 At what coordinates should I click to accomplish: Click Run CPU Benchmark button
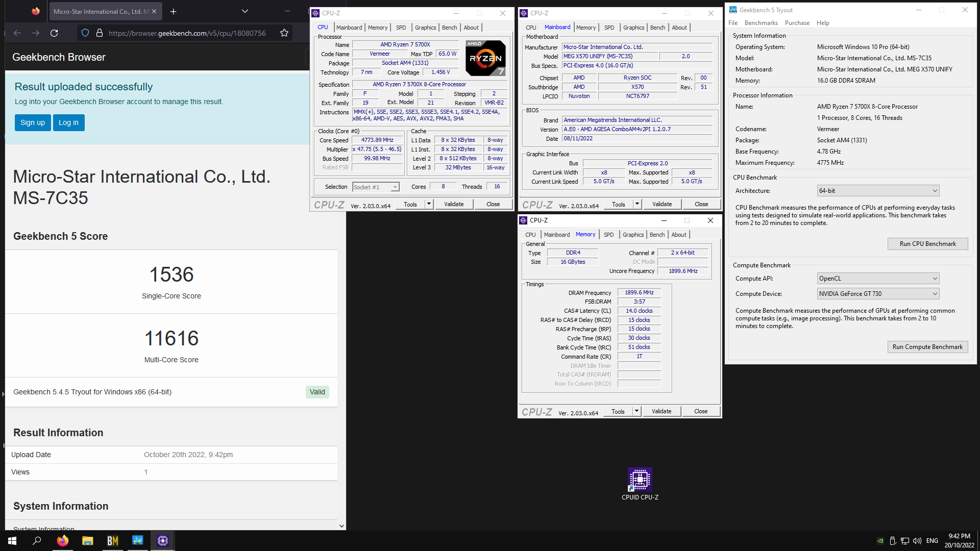click(x=927, y=244)
